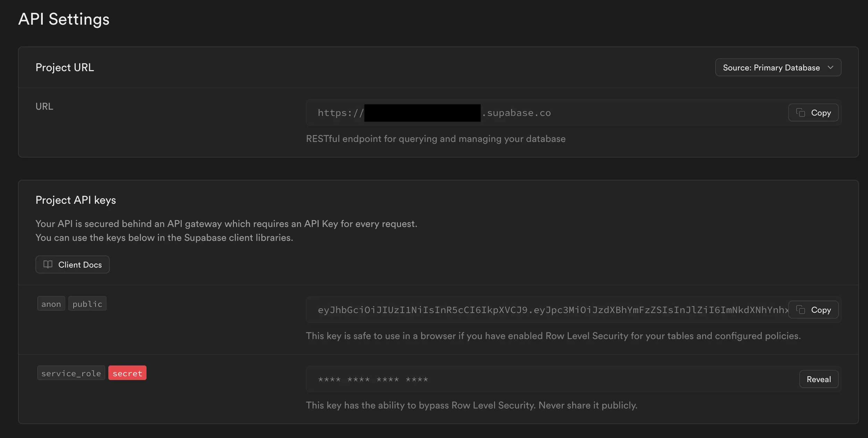The width and height of the screenshot is (868, 438).
Task: Click the anon key tag
Action: [51, 304]
